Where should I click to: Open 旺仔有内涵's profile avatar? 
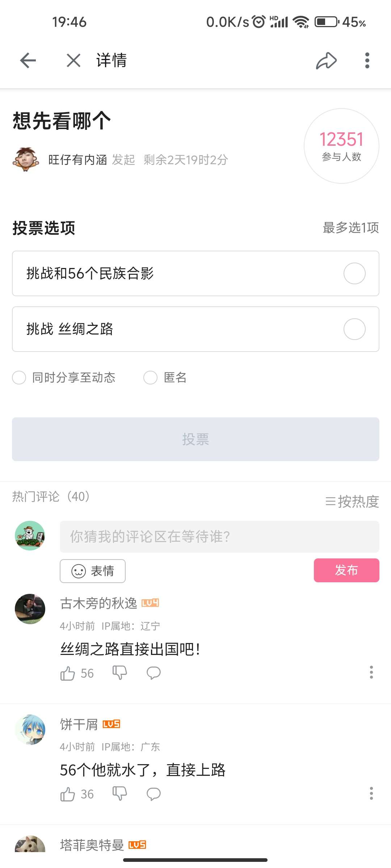coord(25,159)
